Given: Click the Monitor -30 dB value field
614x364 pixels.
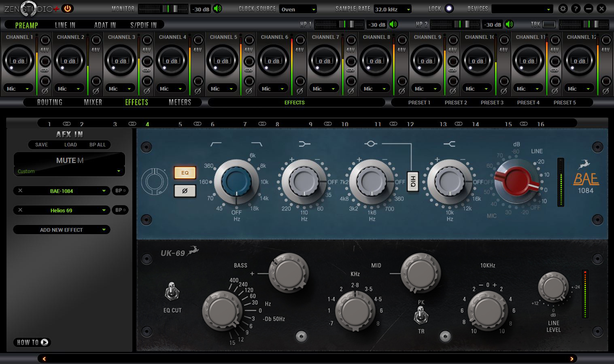Looking at the screenshot, I should pos(201,9).
